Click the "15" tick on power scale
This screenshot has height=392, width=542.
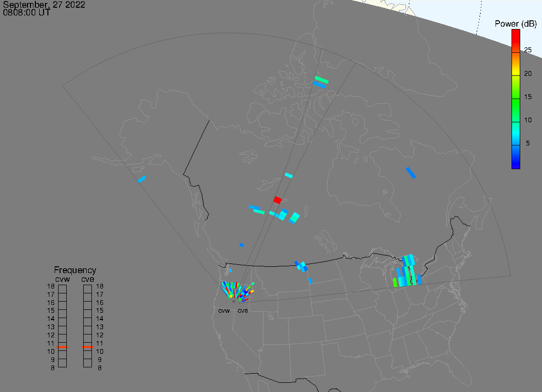[528, 97]
